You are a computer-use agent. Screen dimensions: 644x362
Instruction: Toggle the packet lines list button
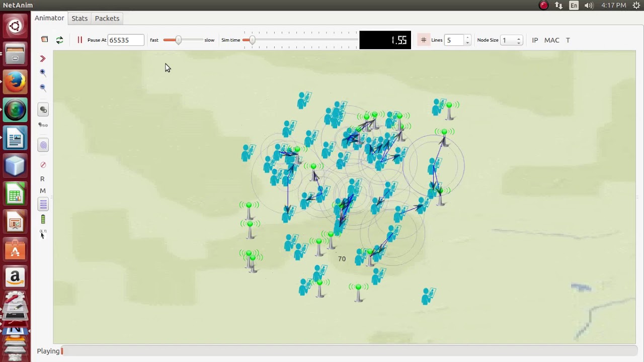[x=43, y=205]
